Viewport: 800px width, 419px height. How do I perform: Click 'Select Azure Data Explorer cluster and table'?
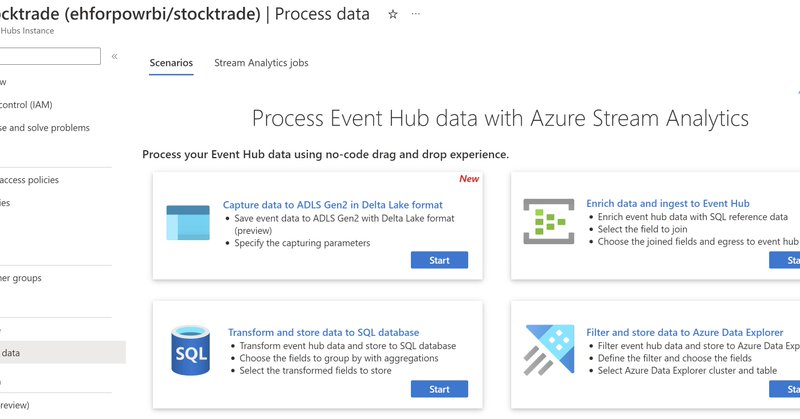point(687,371)
